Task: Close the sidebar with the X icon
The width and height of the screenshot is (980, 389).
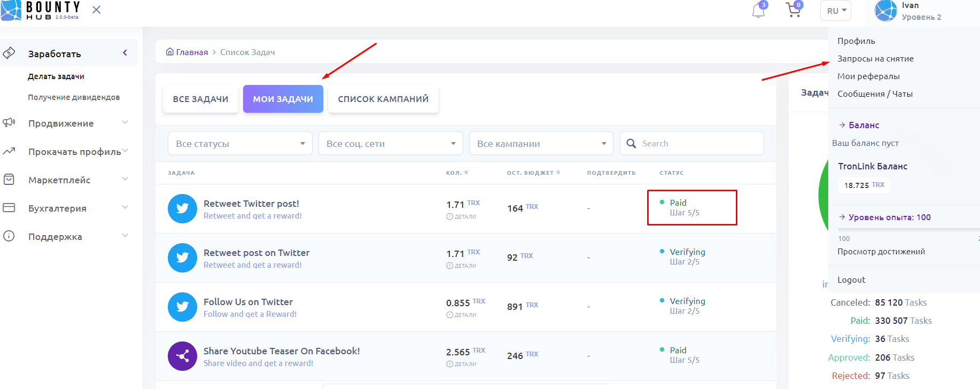Action: coord(96,10)
